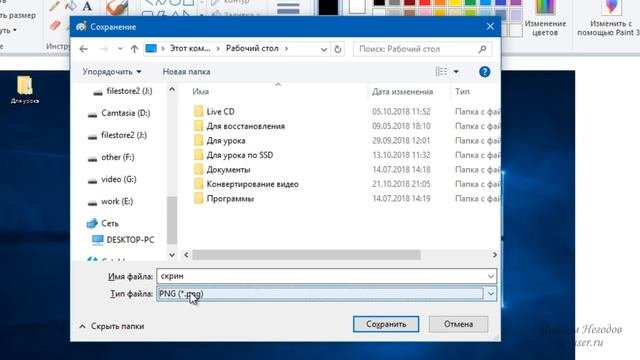Open help with the question mark icon

[484, 72]
